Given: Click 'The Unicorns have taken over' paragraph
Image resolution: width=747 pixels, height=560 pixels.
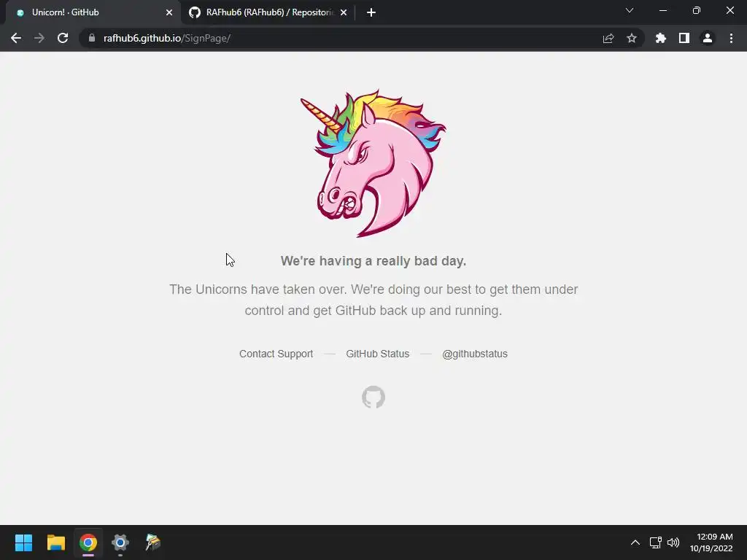Looking at the screenshot, I should pos(373,300).
